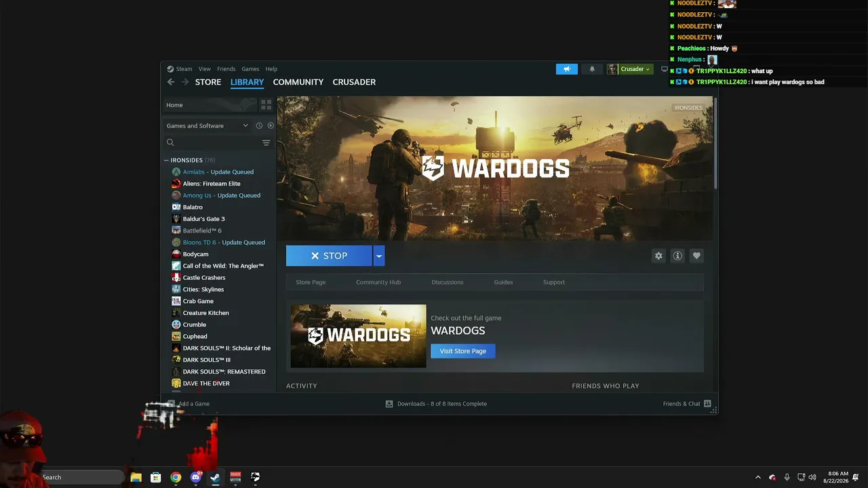
Task: Go to the STORE tab
Action: pos(208,82)
